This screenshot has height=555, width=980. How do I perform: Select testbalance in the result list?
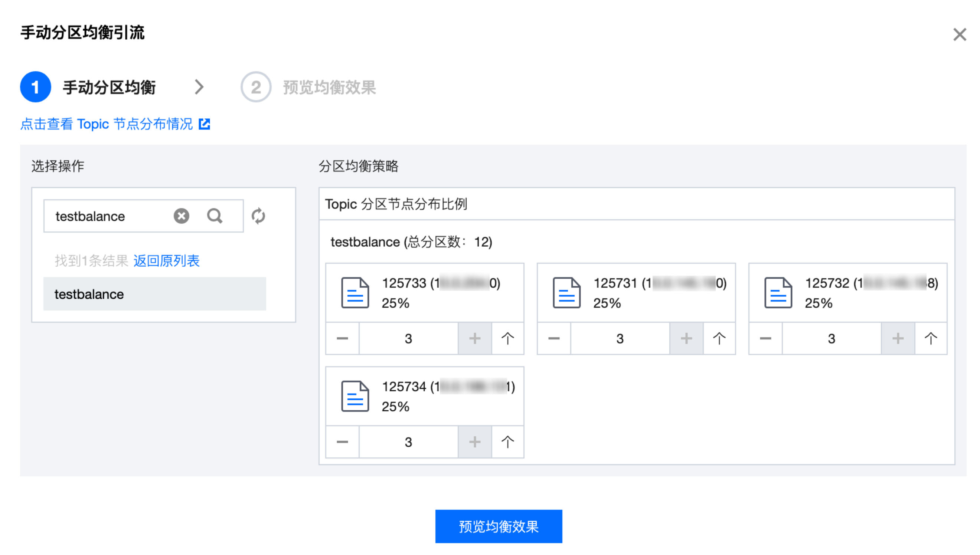point(154,294)
